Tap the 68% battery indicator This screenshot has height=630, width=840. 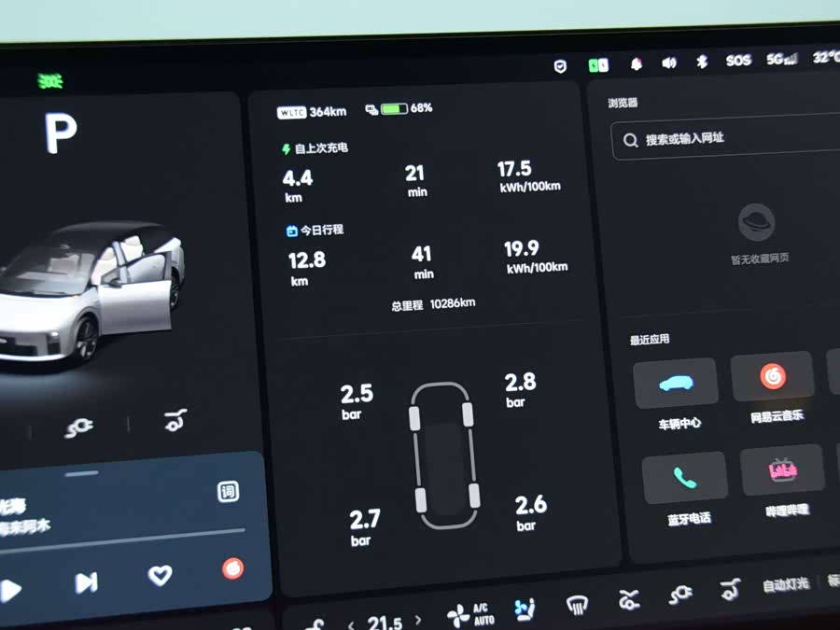coord(399,109)
